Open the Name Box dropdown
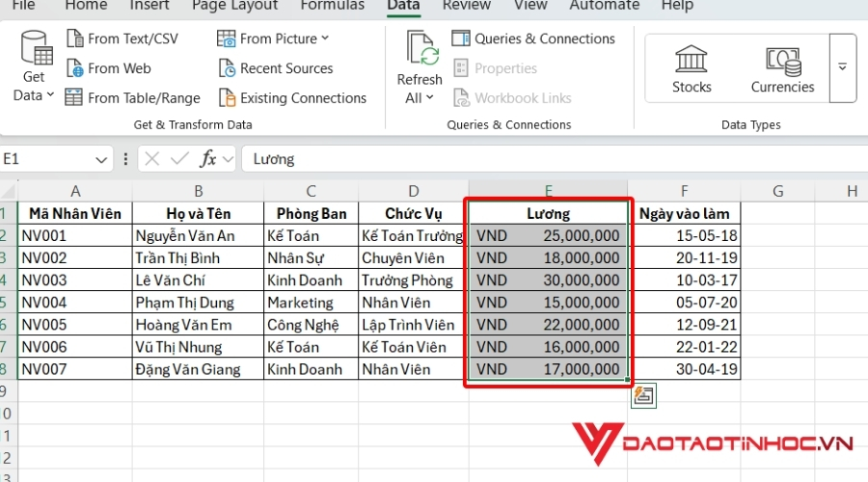 102,159
